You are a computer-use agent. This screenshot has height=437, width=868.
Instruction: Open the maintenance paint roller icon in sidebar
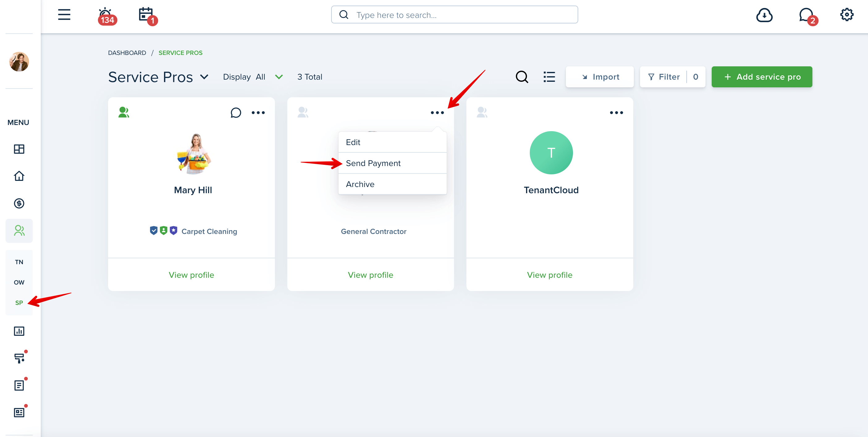tap(19, 358)
